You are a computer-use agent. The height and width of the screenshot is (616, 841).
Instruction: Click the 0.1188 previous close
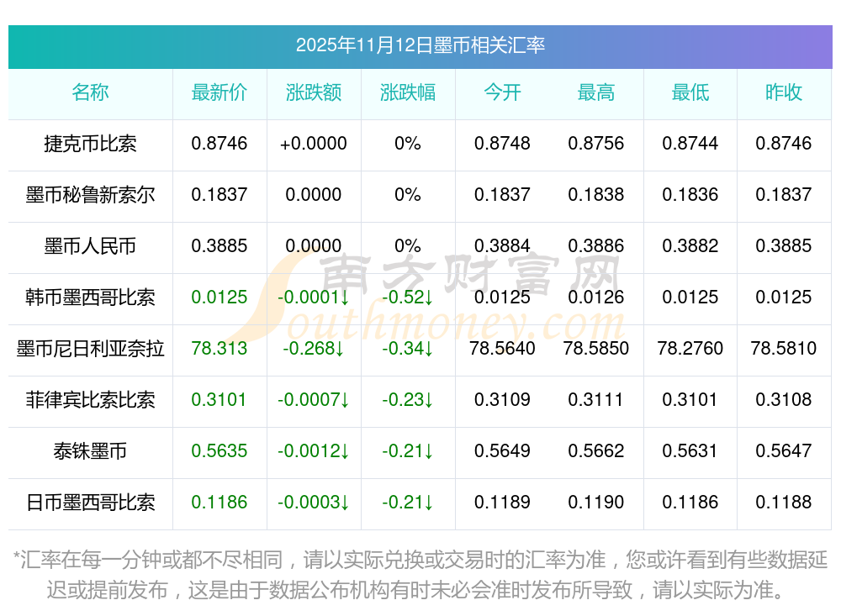784,503
